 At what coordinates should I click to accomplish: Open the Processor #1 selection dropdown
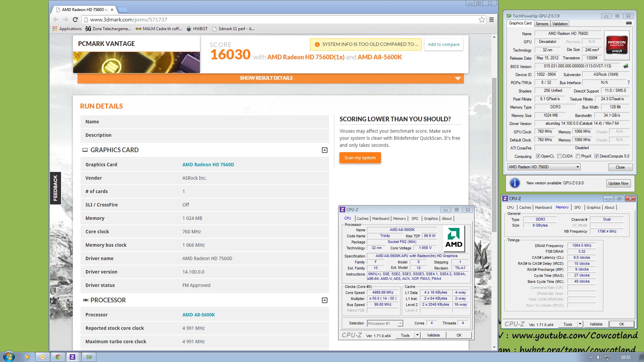385,323
